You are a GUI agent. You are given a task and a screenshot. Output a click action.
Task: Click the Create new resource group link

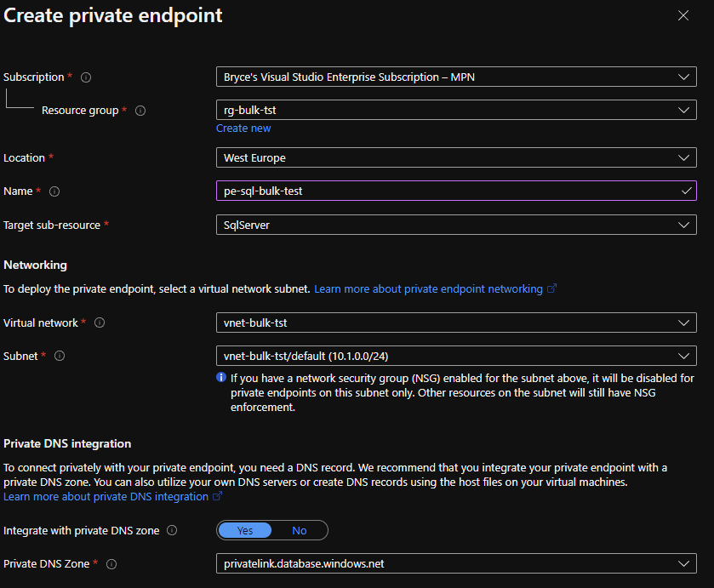(243, 128)
